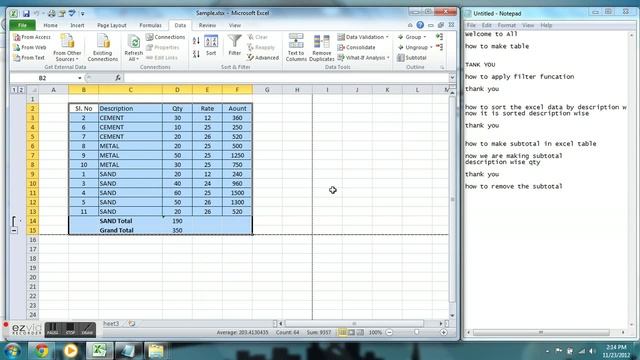Sort Z to A descending
This screenshot has height=360, width=640.
click(x=196, y=53)
